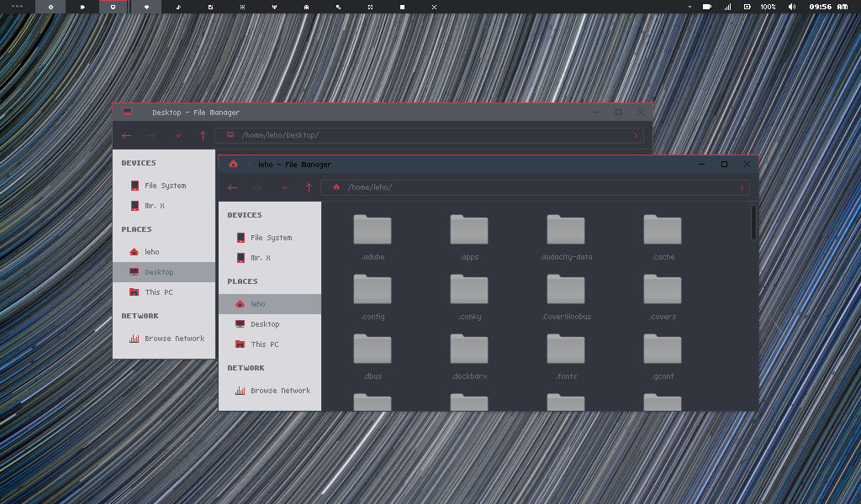Click the Up arrow in the leho file manager

pyautogui.click(x=309, y=187)
